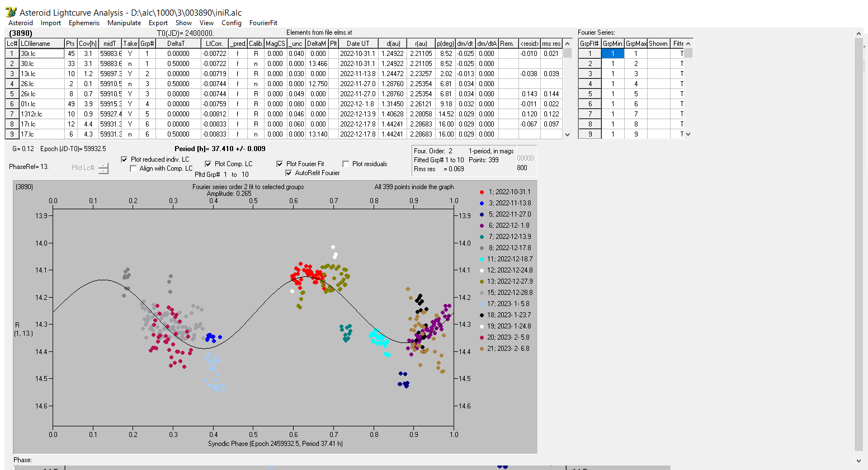Click DeltaM value '13.466'
Screen dimensions: 868x470
click(317, 64)
